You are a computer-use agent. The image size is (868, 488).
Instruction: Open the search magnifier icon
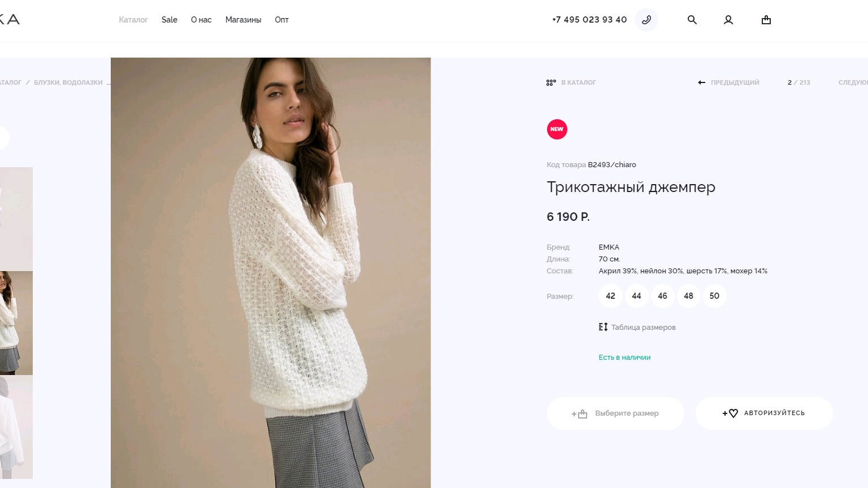(692, 20)
